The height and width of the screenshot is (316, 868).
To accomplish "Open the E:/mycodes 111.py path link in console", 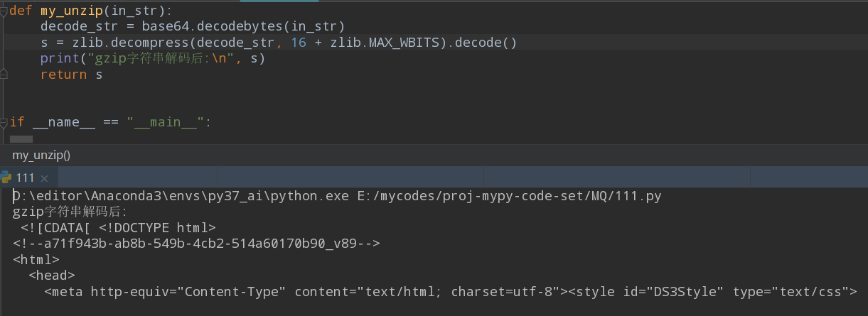I will pos(509,196).
